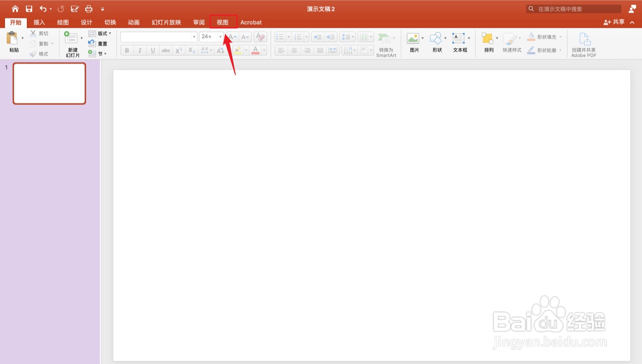Open the View (视图) tab
Image resolution: width=642 pixels, height=364 pixels.
[223, 22]
